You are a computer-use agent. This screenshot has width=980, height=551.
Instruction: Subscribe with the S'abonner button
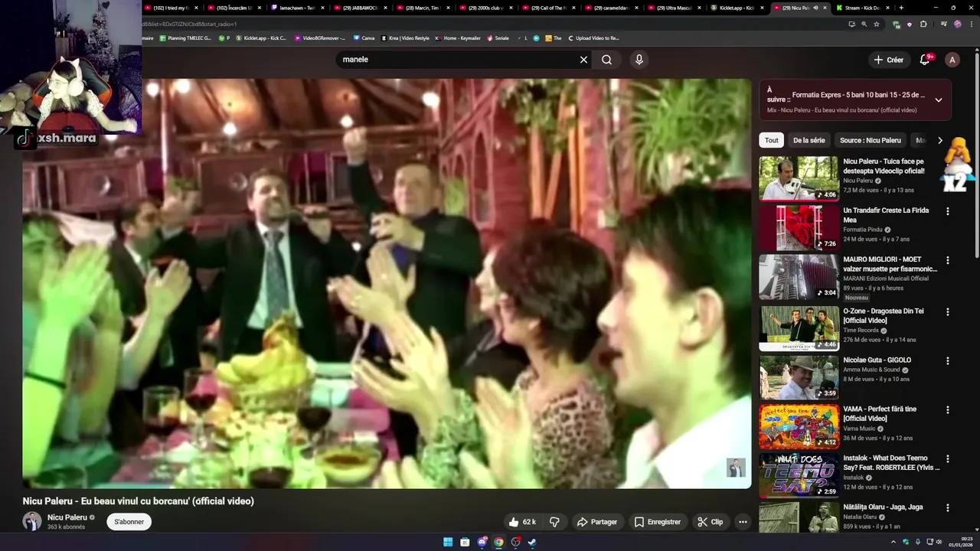pos(129,522)
